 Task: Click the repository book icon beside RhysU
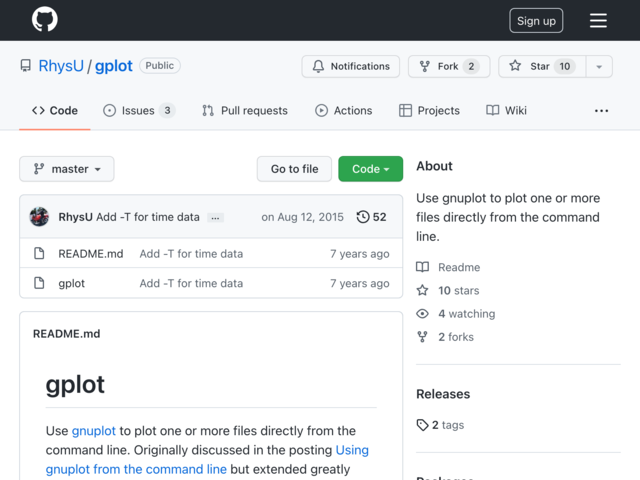tap(25, 66)
